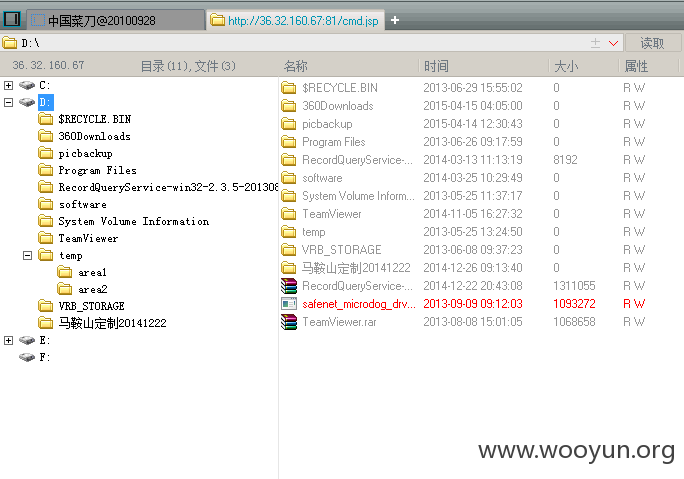
Task: Click TeamViewer.rar archive icon
Action: click(x=289, y=322)
